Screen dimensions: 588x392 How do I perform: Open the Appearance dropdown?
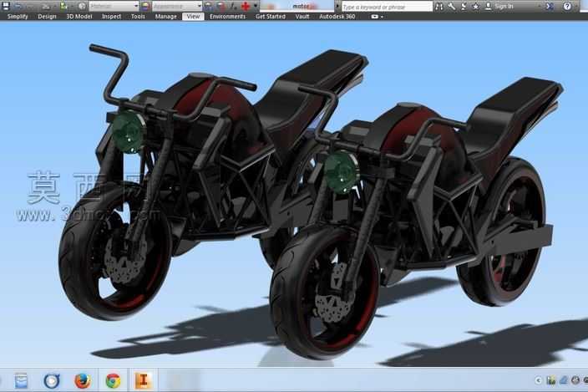click(x=177, y=7)
